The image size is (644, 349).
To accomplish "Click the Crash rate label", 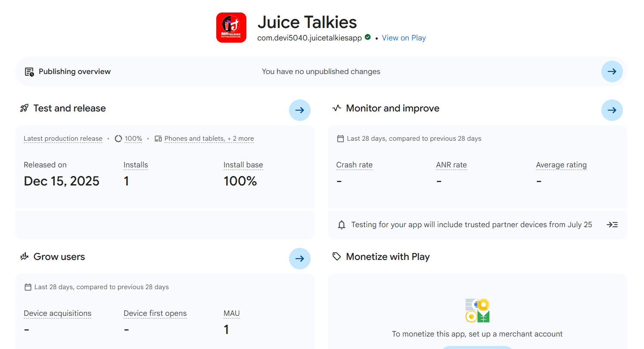I will (x=355, y=165).
